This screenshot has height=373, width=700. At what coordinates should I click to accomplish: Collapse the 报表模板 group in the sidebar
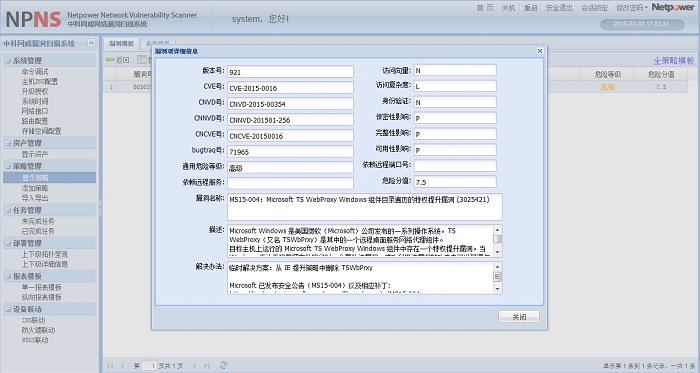(x=8, y=276)
